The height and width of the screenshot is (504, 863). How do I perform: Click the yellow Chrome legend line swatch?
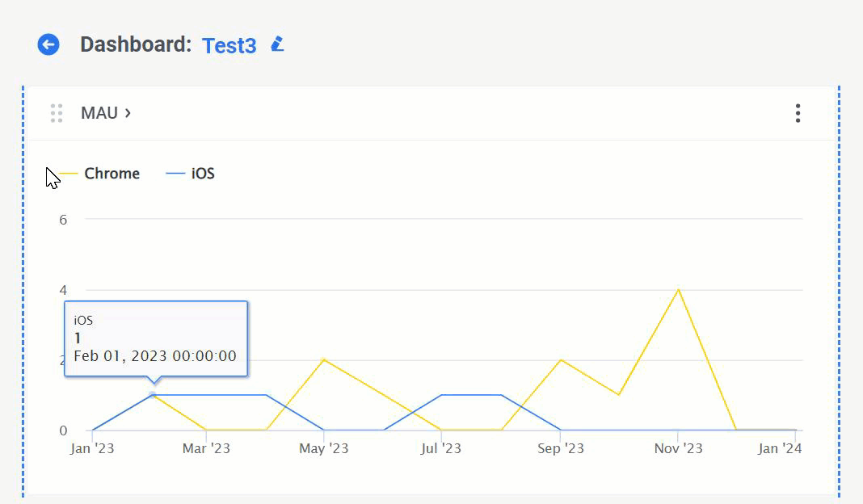(x=69, y=174)
